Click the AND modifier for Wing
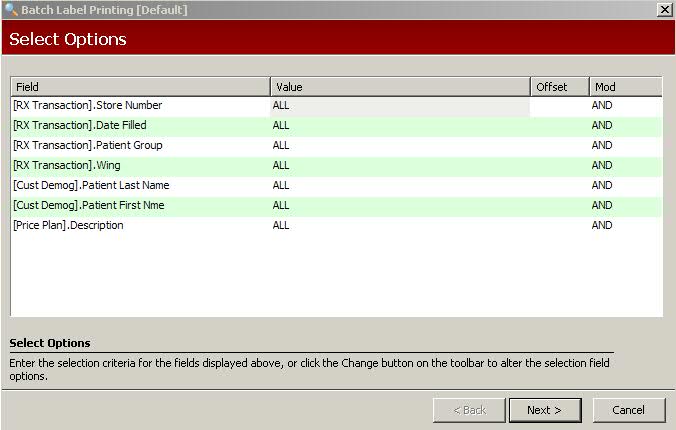 point(602,166)
